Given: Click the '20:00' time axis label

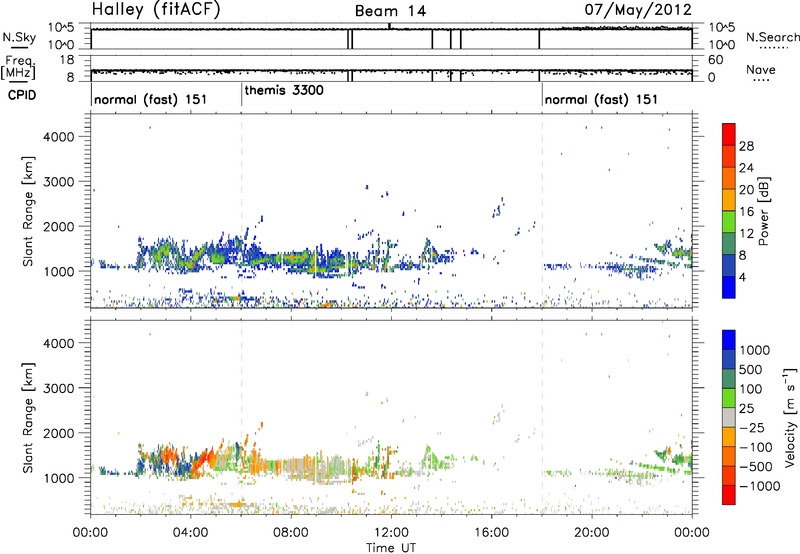Looking at the screenshot, I should [x=592, y=533].
